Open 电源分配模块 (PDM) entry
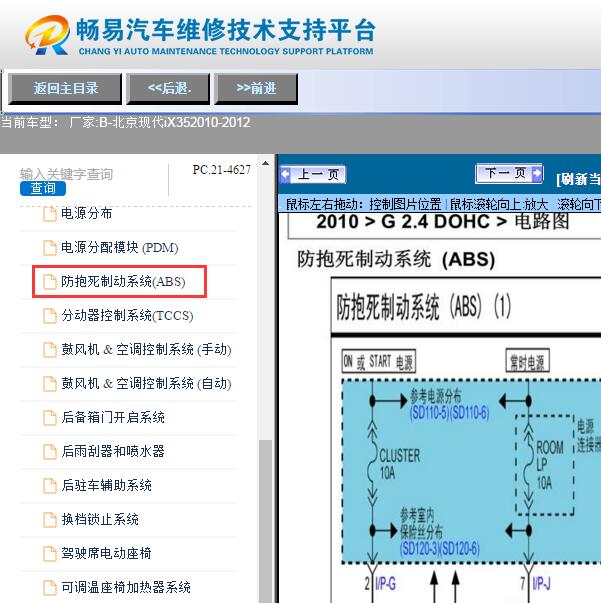Viewport: 601px width, 603px height. 120,248
